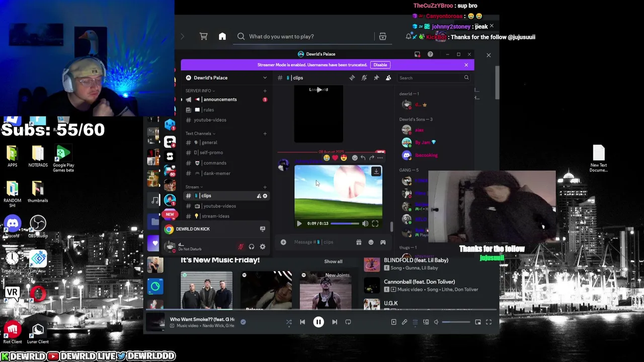Open Threads icon in clips channel header

(352, 78)
